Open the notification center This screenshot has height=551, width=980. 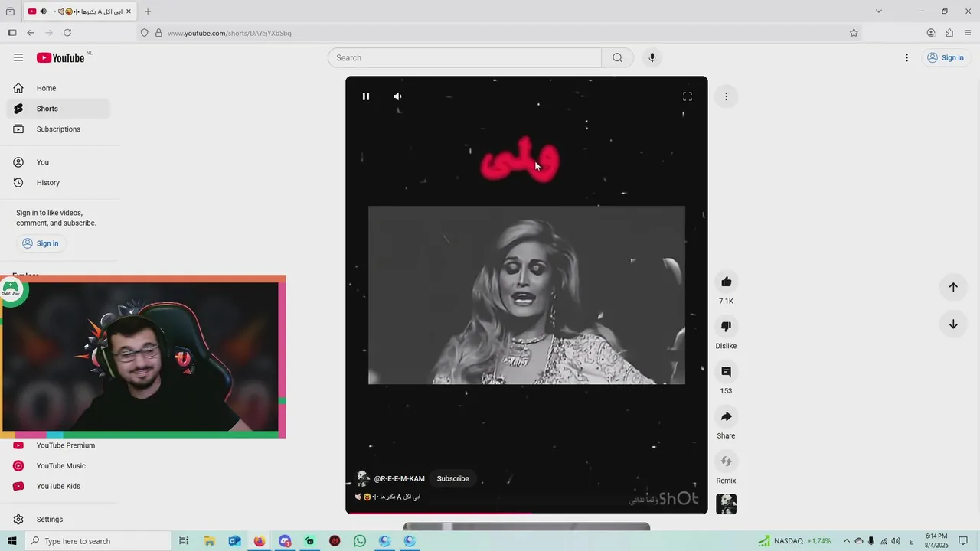click(963, 541)
